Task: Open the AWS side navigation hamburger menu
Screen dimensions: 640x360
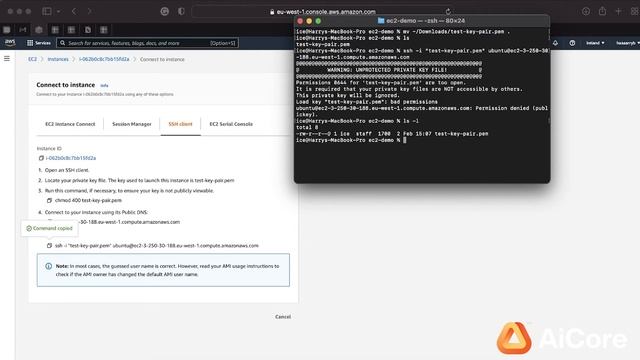Action: click(7, 59)
